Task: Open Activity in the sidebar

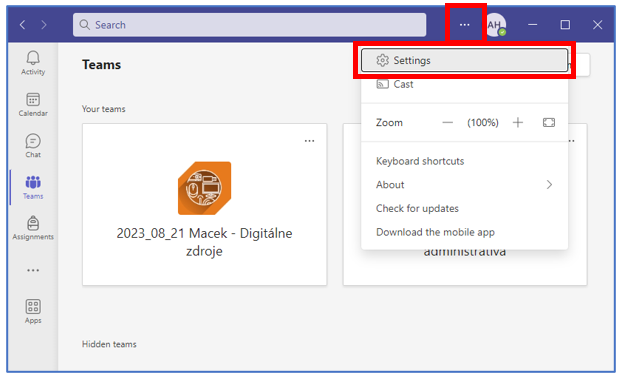Action: (x=33, y=63)
